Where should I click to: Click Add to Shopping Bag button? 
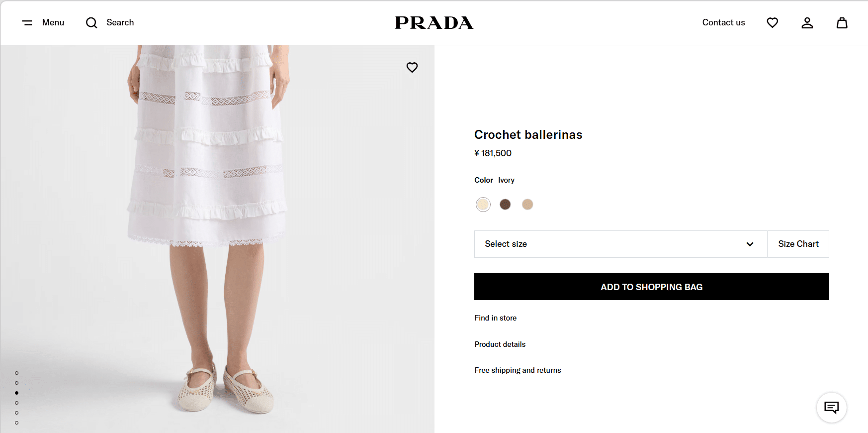point(651,287)
